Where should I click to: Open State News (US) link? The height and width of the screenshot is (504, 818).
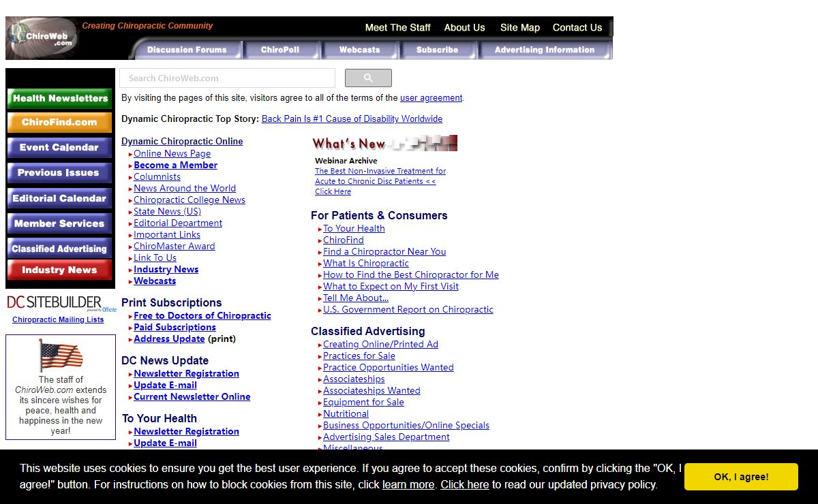(x=167, y=212)
